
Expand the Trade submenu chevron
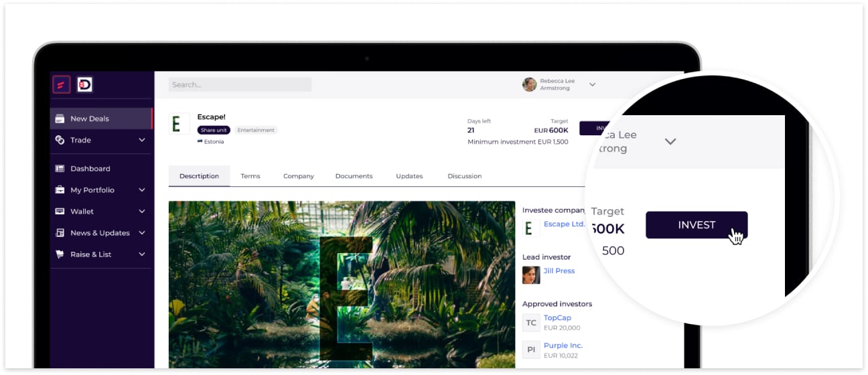[142, 140]
